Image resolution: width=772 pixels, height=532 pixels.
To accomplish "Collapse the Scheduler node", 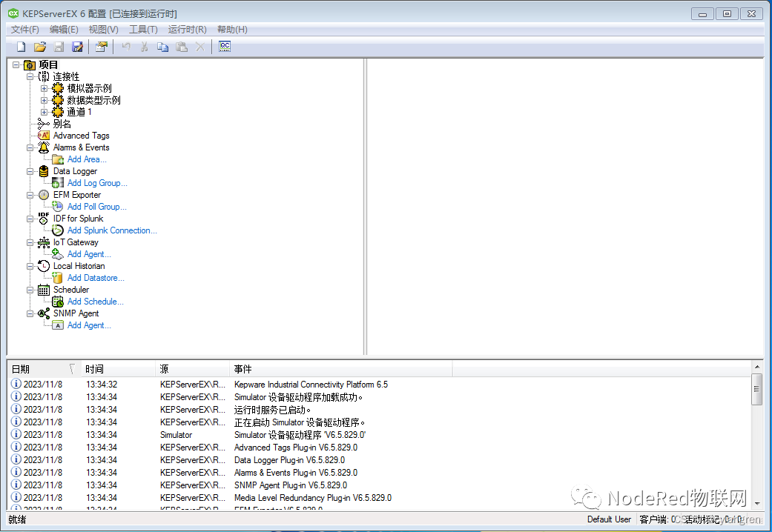I will (x=30, y=290).
